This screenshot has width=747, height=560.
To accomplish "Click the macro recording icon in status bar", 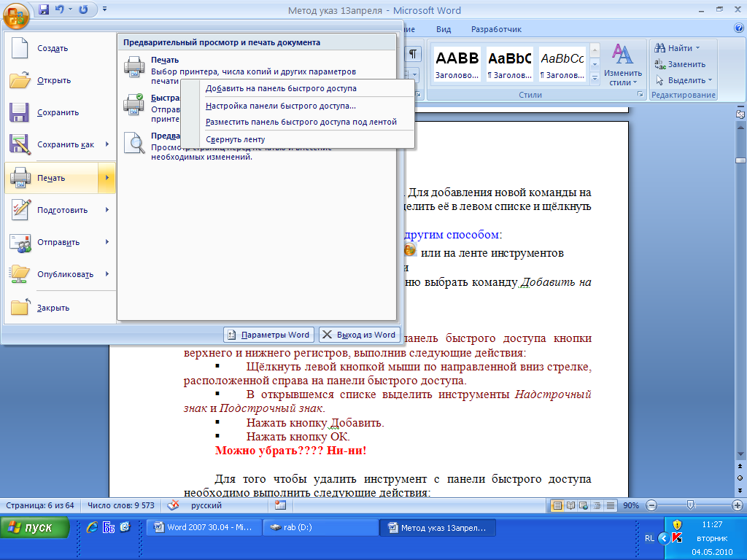I will pos(281,505).
